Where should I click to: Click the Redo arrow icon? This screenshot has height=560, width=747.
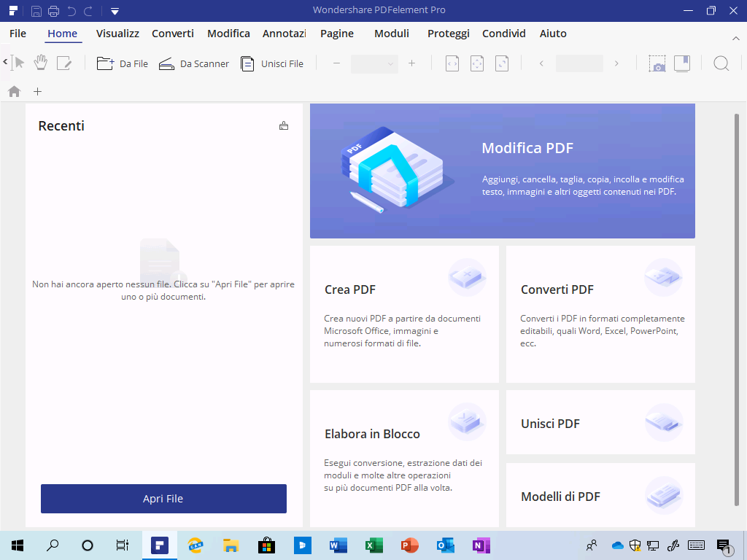(88, 11)
